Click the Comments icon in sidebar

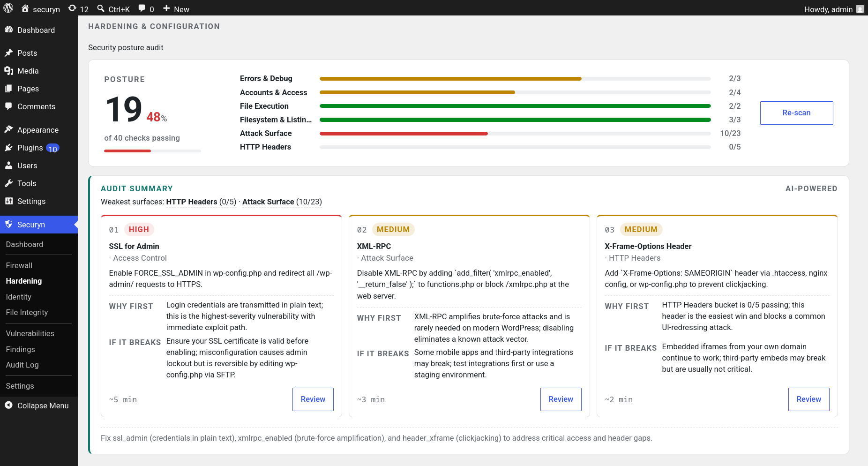(x=8, y=106)
